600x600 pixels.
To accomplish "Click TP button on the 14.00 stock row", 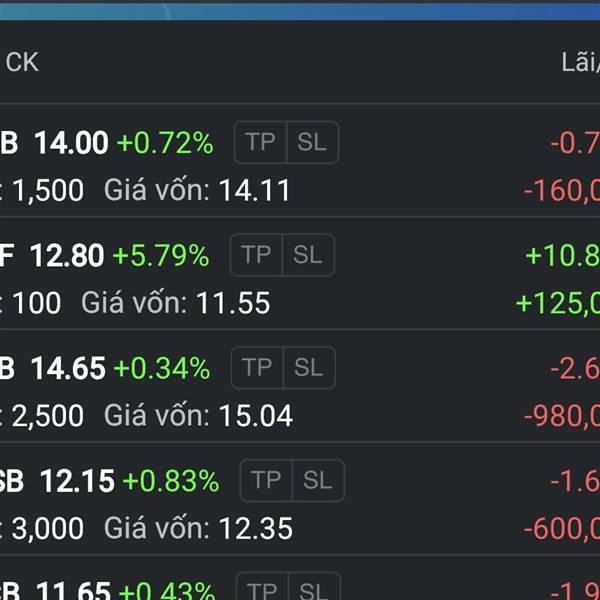I will 260,143.
